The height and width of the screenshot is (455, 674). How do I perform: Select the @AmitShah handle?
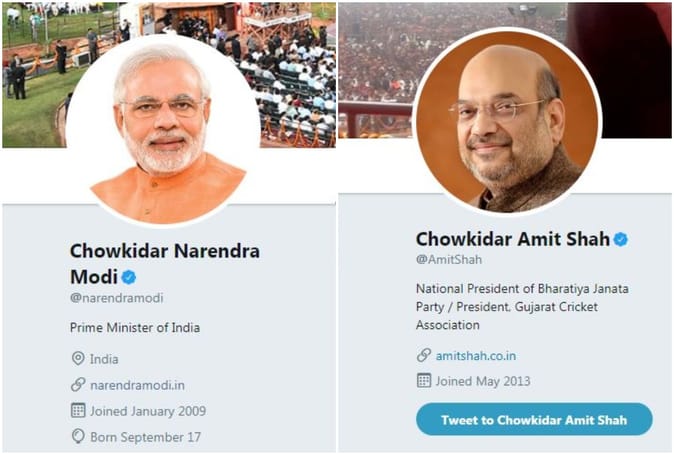(449, 260)
